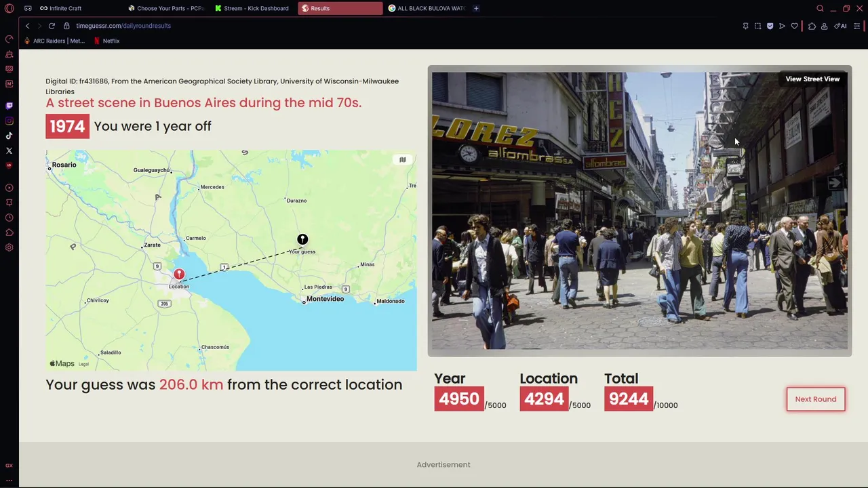This screenshot has height=488, width=868.
Task: Click the Next Round button
Action: (816, 399)
